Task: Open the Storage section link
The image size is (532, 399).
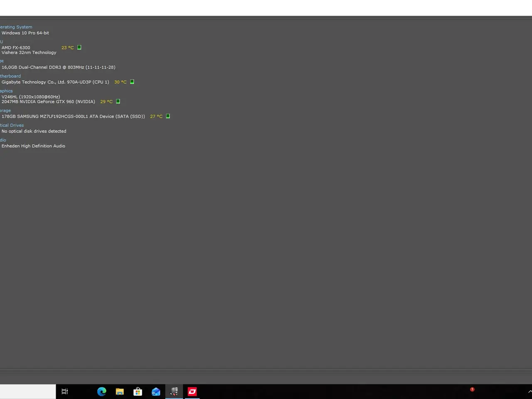Action: pos(5,111)
